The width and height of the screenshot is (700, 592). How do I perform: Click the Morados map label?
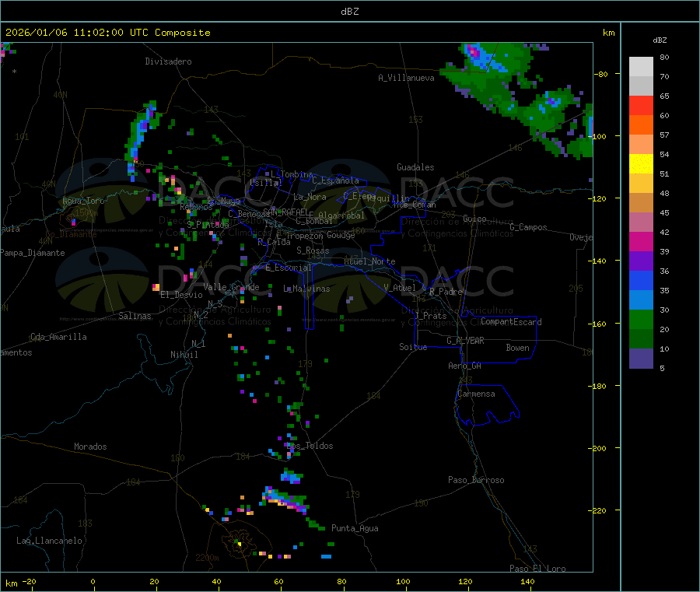[91, 447]
